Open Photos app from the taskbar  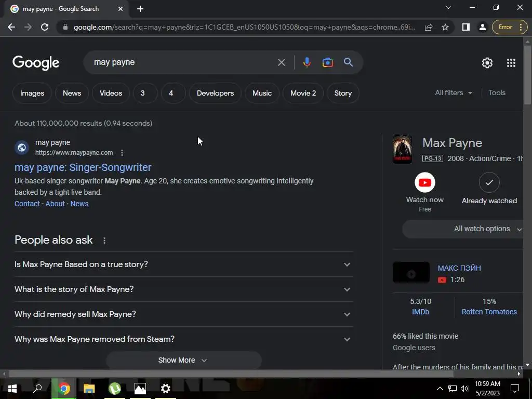tap(140, 389)
